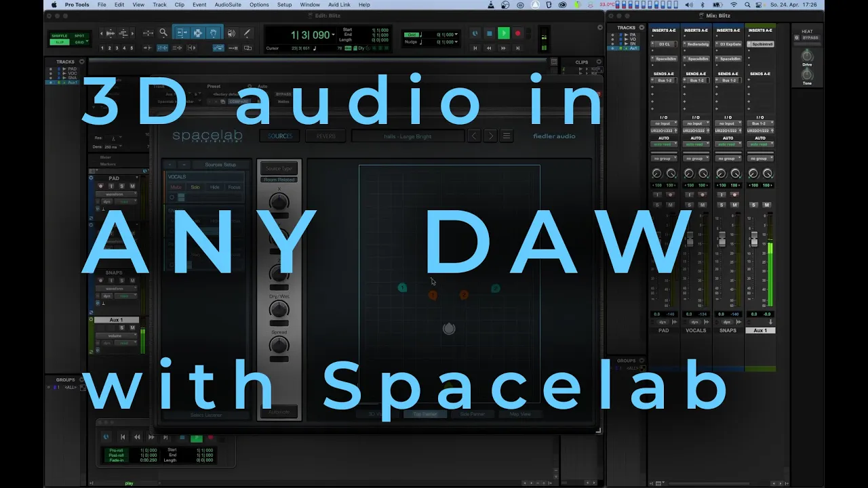Enable Shuffle edit mode
The image size is (868, 488).
(x=60, y=36)
